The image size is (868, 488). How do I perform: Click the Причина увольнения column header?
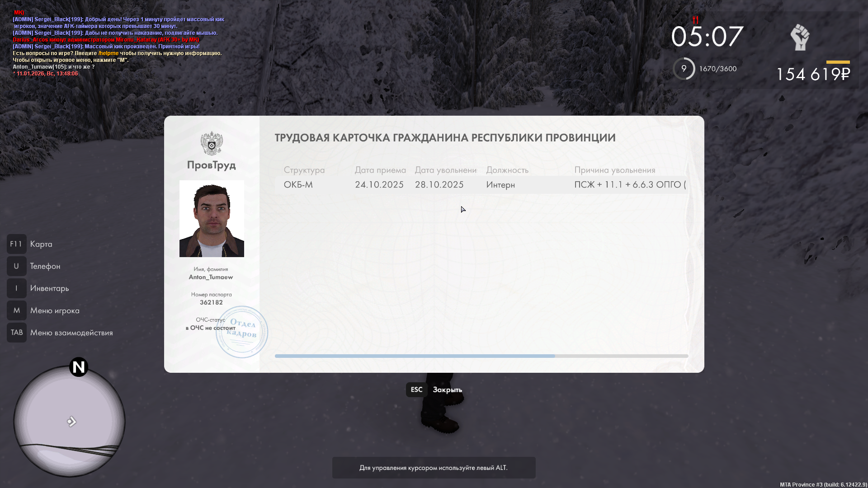614,170
